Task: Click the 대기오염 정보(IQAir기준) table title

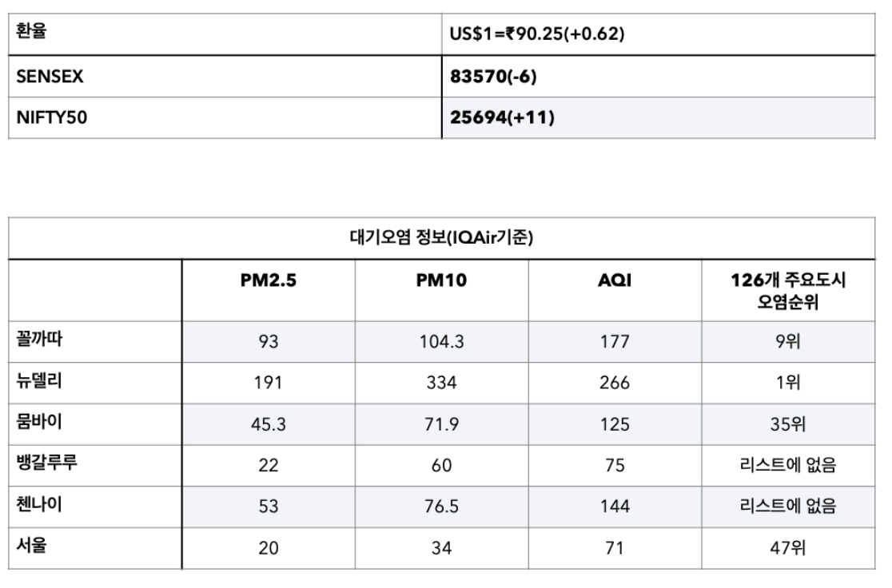Action: pyautogui.click(x=441, y=238)
